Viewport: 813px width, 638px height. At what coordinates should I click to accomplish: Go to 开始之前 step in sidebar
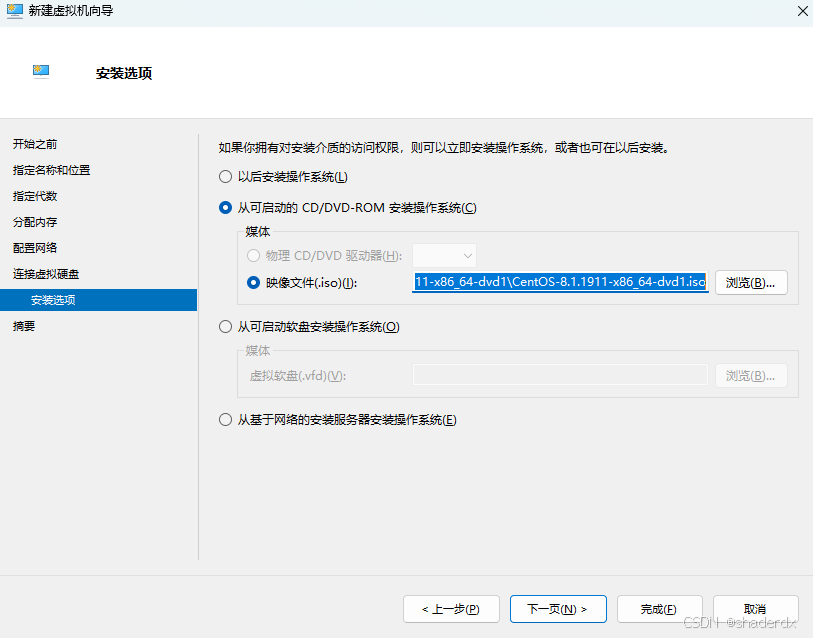(x=35, y=144)
